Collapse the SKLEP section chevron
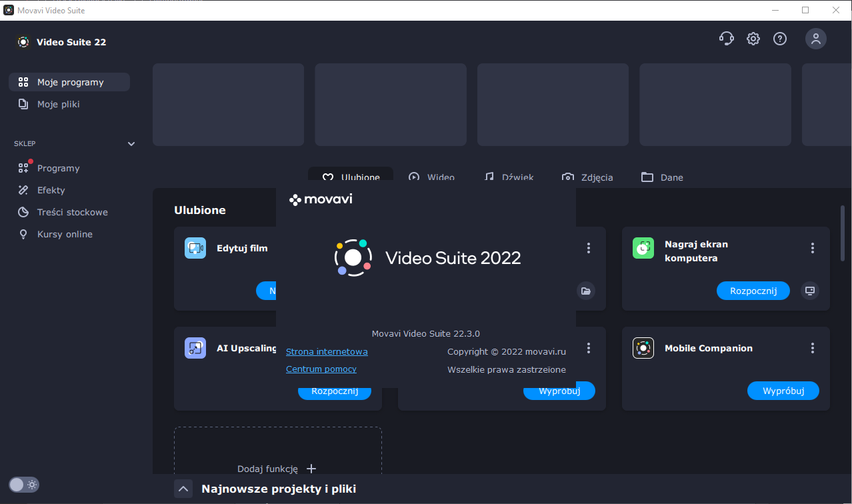Viewport: 852px width, 504px height. [131, 144]
